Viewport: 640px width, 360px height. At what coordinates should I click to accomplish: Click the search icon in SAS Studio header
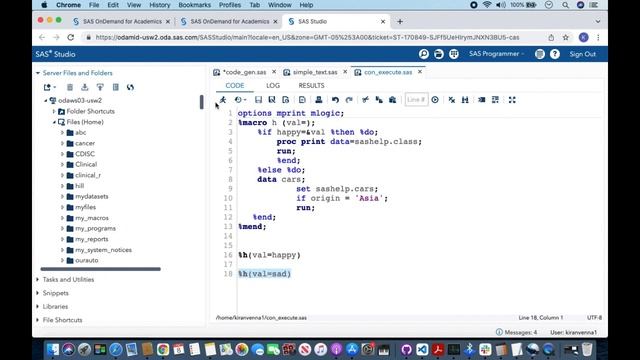point(424,54)
